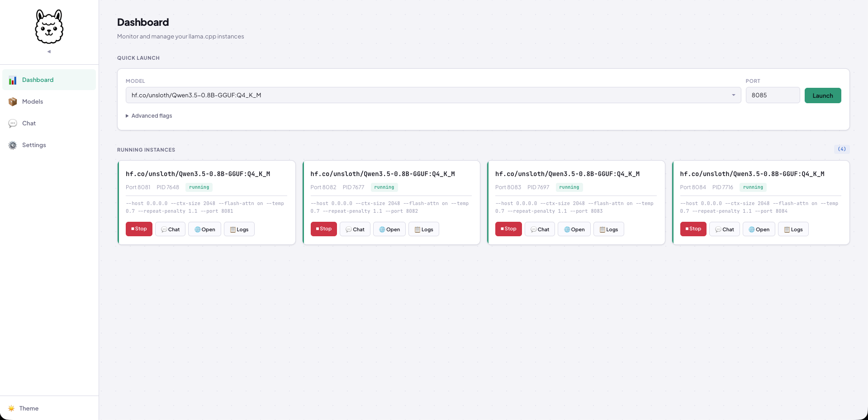This screenshot has width=868, height=420.
Task: Click the command flags text ending in port 8081
Action: tap(205, 207)
